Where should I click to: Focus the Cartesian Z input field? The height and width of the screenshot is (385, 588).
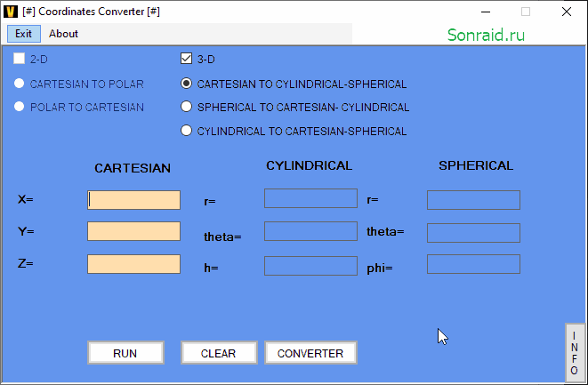133,264
